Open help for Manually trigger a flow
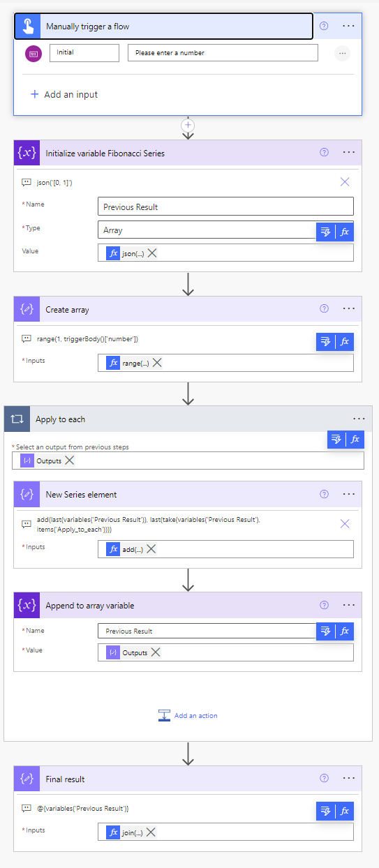Viewport: 379px width, 868px height. [324, 26]
